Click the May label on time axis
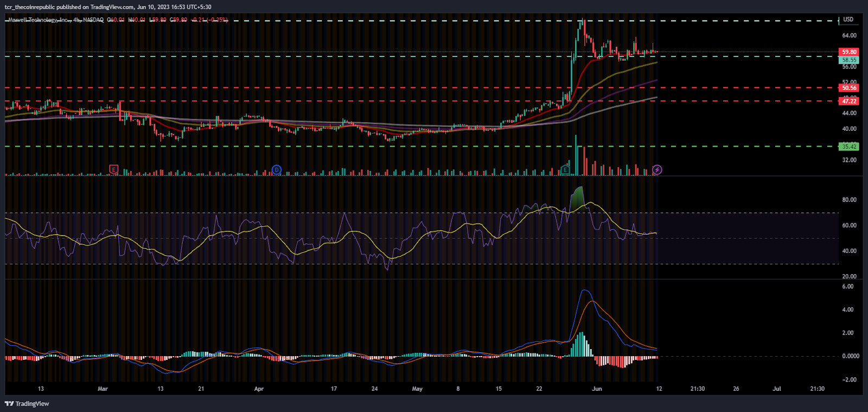This screenshot has height=412, width=868. coord(417,389)
